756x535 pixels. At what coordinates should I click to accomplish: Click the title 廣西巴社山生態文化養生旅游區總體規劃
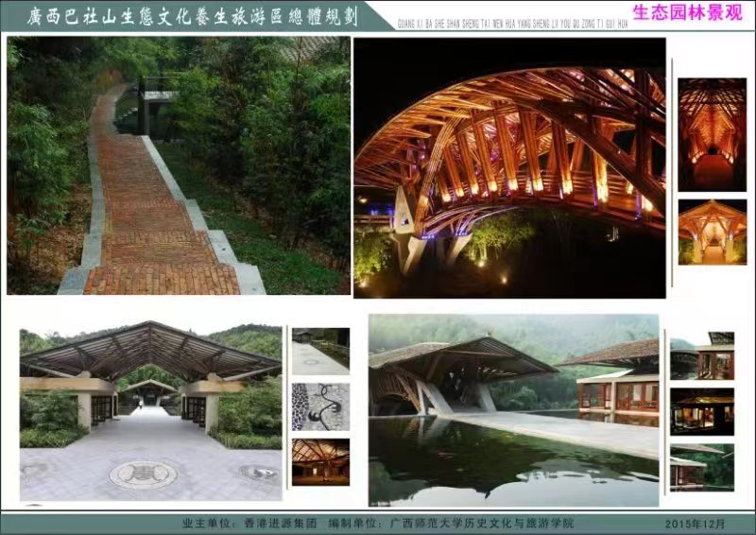point(193,17)
